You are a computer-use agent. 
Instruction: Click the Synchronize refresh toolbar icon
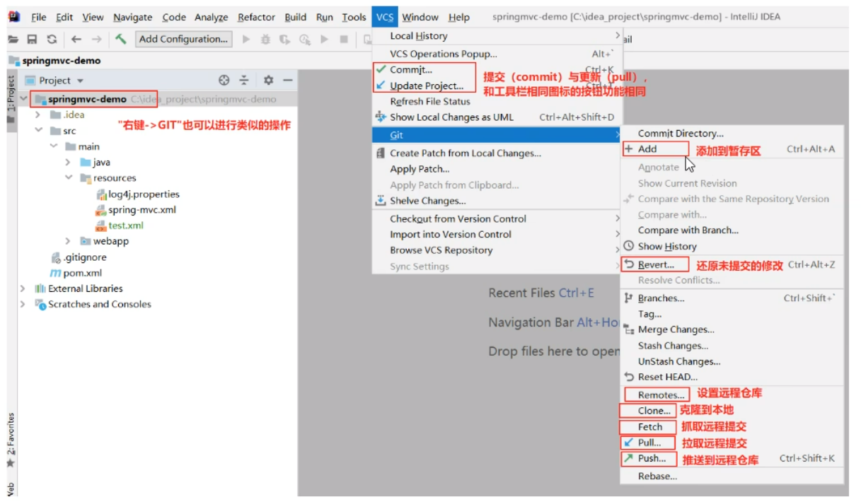pos(52,40)
